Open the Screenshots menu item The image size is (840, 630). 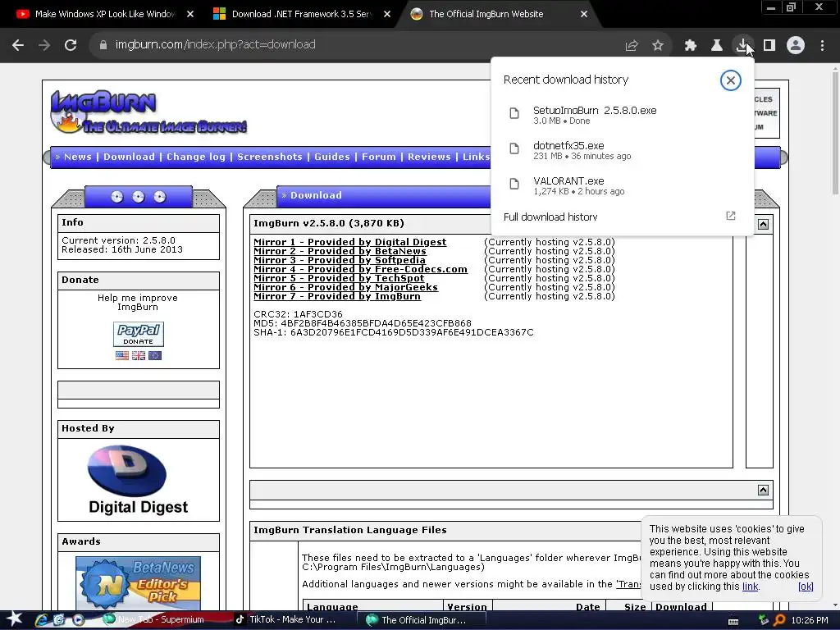click(x=269, y=157)
